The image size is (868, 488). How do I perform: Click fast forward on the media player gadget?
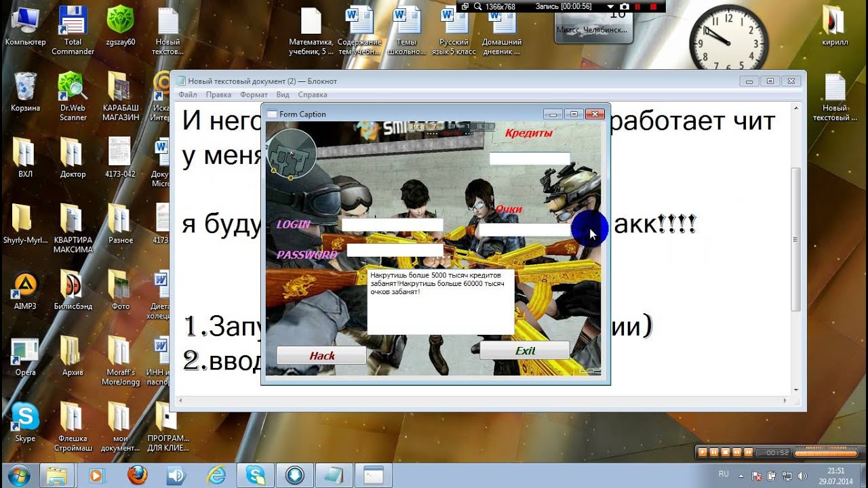tap(748, 451)
